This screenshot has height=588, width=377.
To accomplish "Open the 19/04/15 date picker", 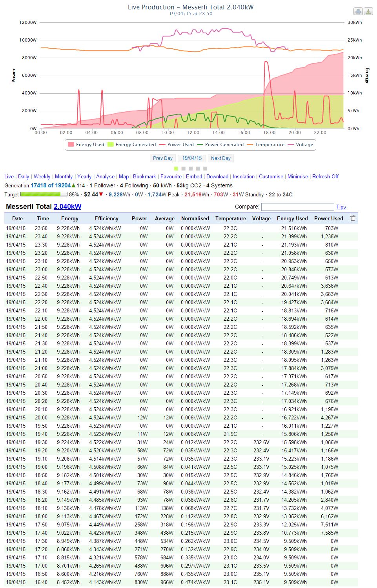I will point(192,158).
